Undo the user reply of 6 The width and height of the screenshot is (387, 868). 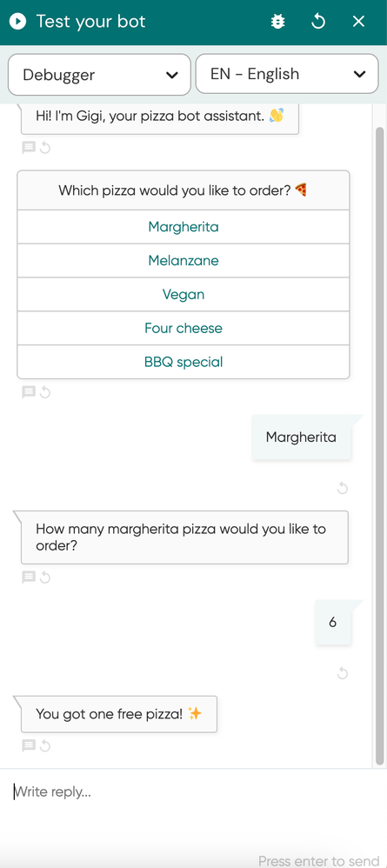coord(343,673)
